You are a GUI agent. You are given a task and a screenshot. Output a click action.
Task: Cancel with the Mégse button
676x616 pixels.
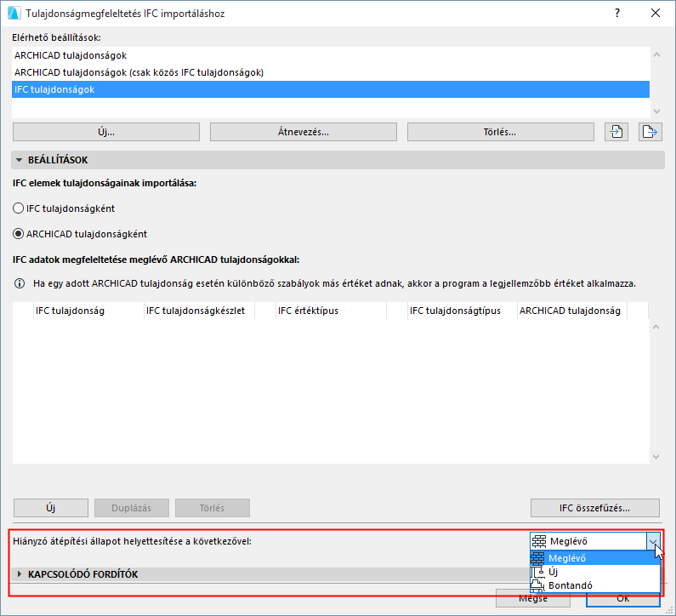click(x=533, y=598)
